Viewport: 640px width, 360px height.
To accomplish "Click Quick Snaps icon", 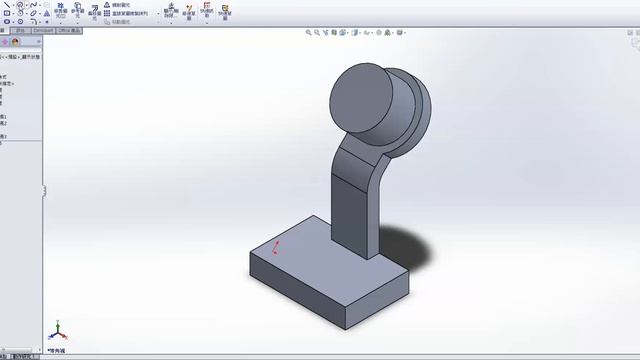I will pyautogui.click(x=207, y=10).
